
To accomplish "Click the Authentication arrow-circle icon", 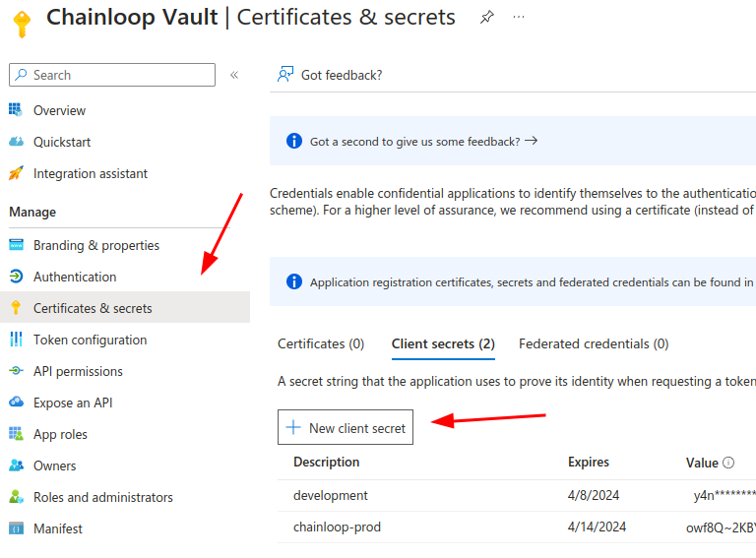I will (x=16, y=277).
